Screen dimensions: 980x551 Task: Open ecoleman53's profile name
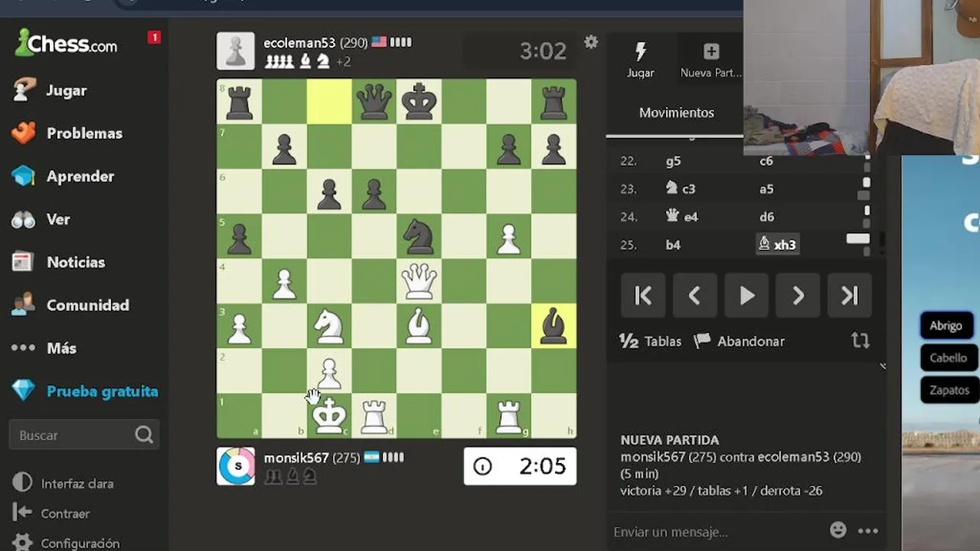(299, 43)
